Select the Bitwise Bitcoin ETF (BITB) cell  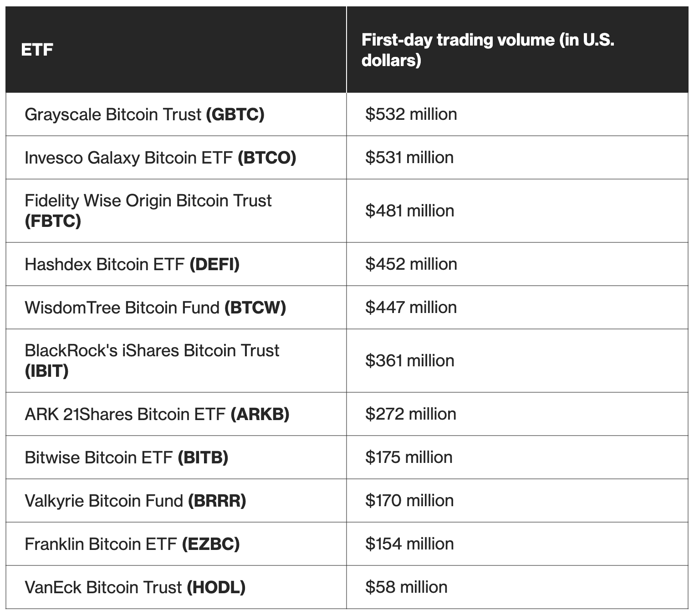coord(127,457)
